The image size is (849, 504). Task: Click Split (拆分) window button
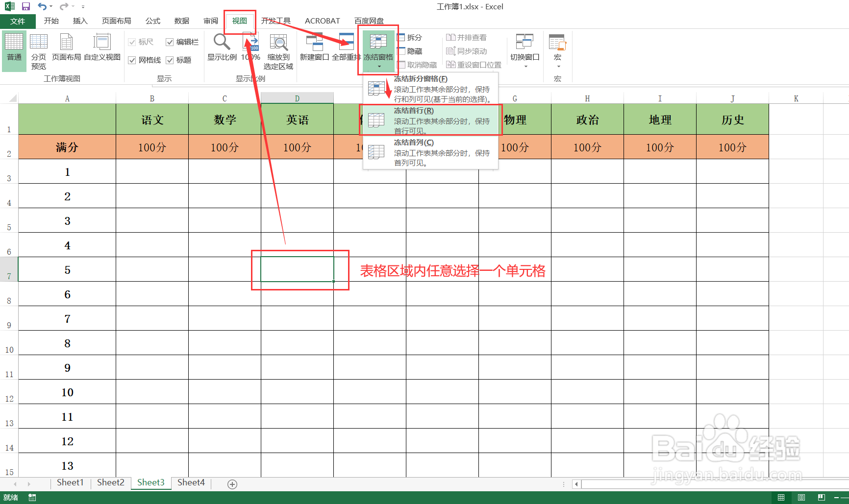tap(409, 38)
